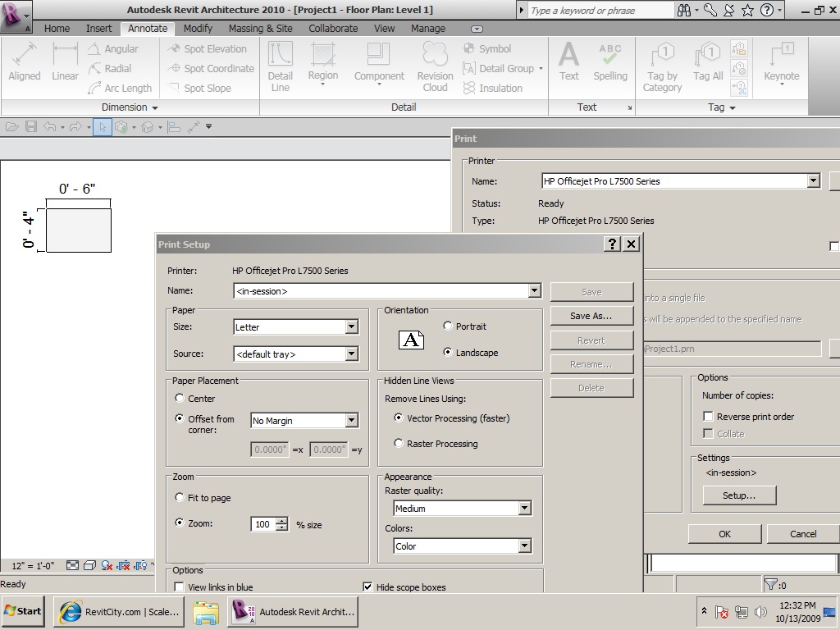Image resolution: width=840 pixels, height=630 pixels.
Task: Run the Spelling check tool
Action: tap(610, 62)
